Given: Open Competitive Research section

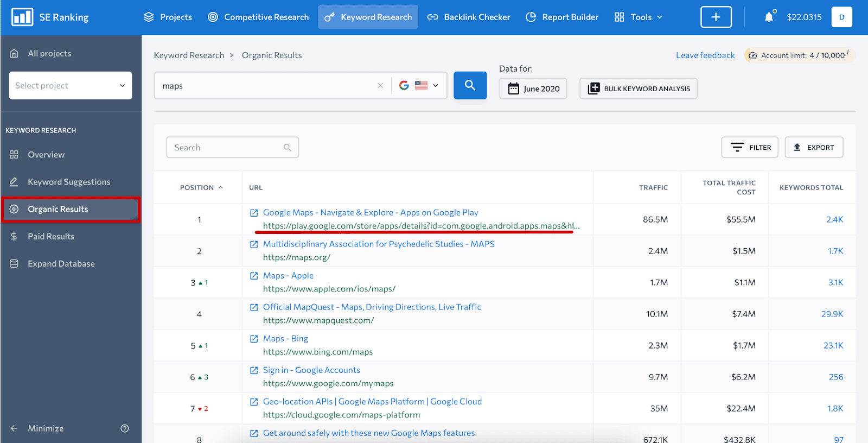Looking at the screenshot, I should coord(258,17).
